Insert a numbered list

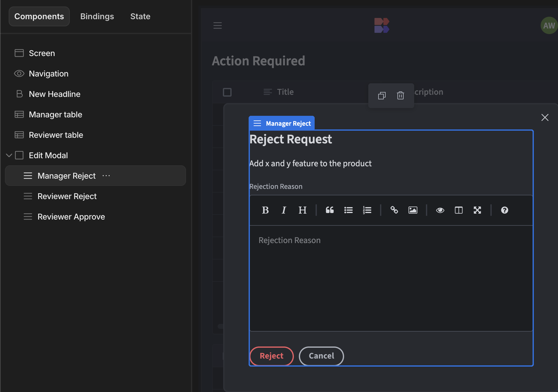click(x=367, y=210)
